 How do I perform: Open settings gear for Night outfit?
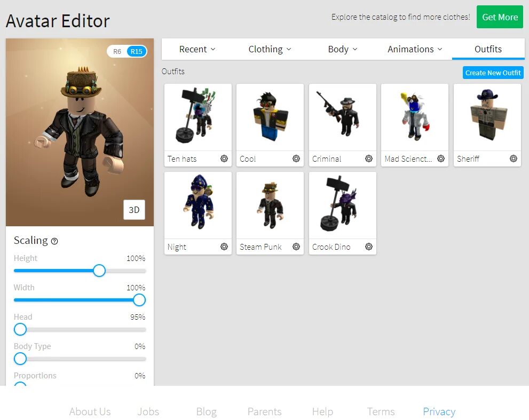[x=224, y=247]
